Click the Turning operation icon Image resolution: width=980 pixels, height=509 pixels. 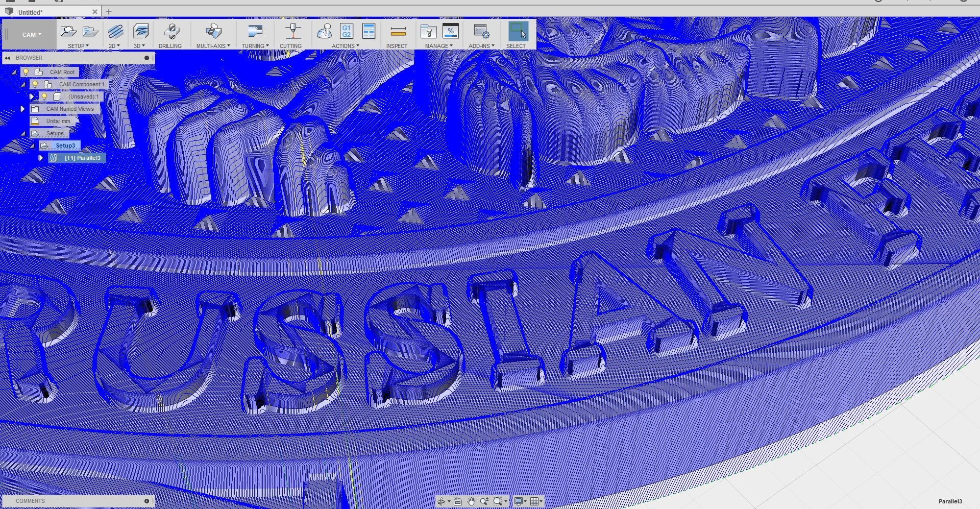(255, 32)
